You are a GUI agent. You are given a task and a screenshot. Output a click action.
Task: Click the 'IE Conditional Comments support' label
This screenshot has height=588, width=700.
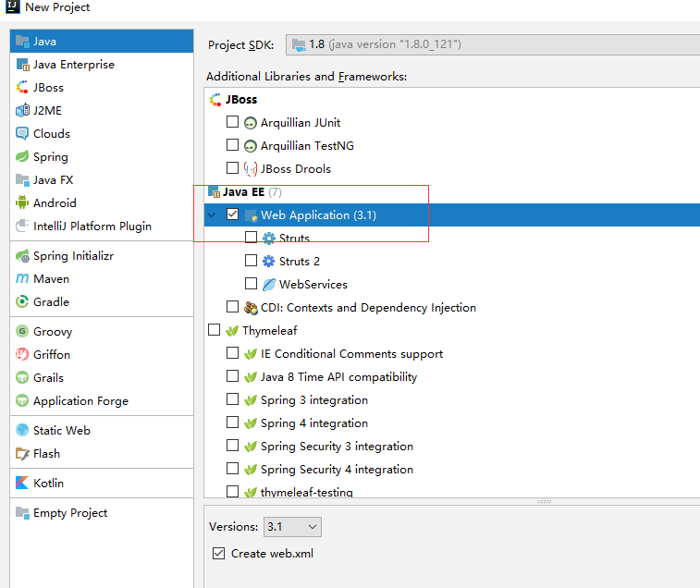point(351,354)
